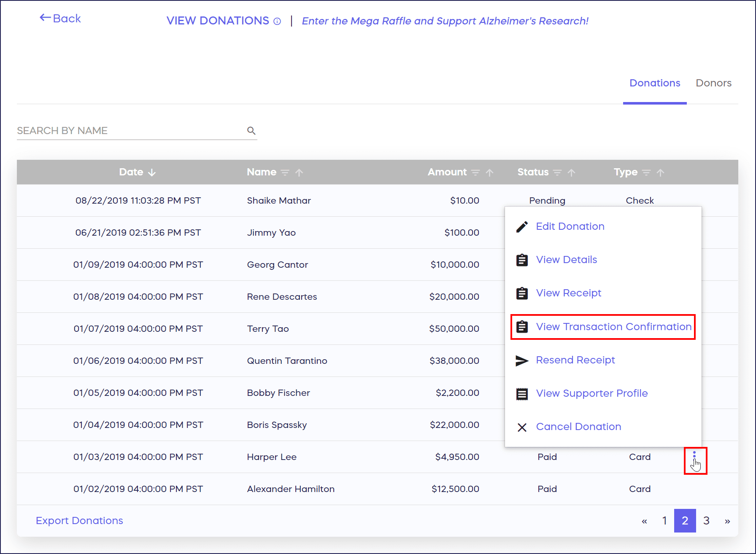Choose View Transaction Confirmation menu item
The width and height of the screenshot is (756, 554).
coord(613,327)
